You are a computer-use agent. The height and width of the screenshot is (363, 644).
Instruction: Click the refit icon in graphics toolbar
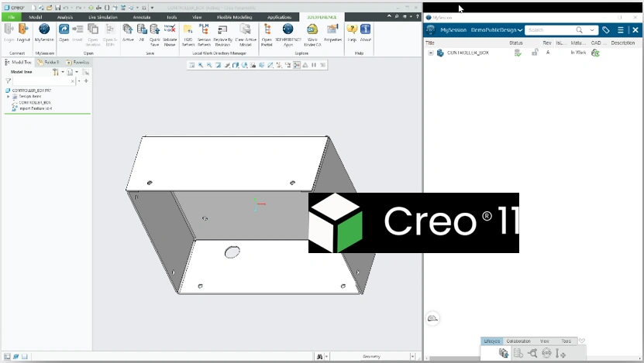(191, 65)
